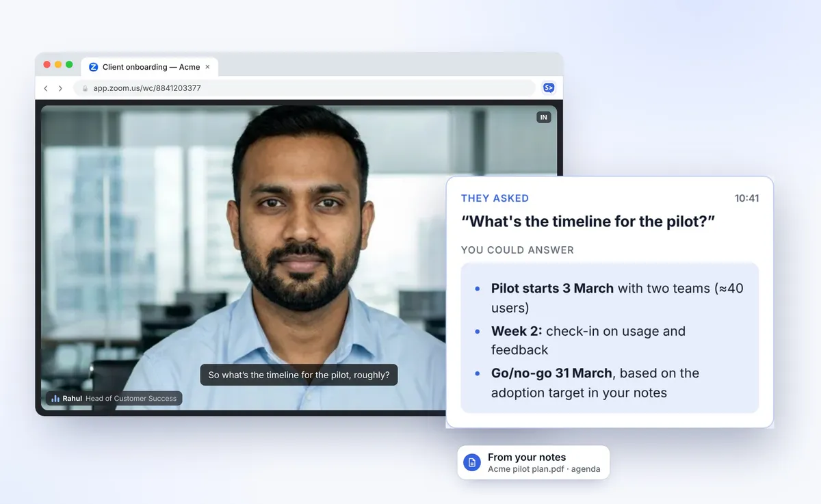This screenshot has width=821, height=504.
Task: Click the audio bars icon beside Rahul
Action: [x=55, y=399]
